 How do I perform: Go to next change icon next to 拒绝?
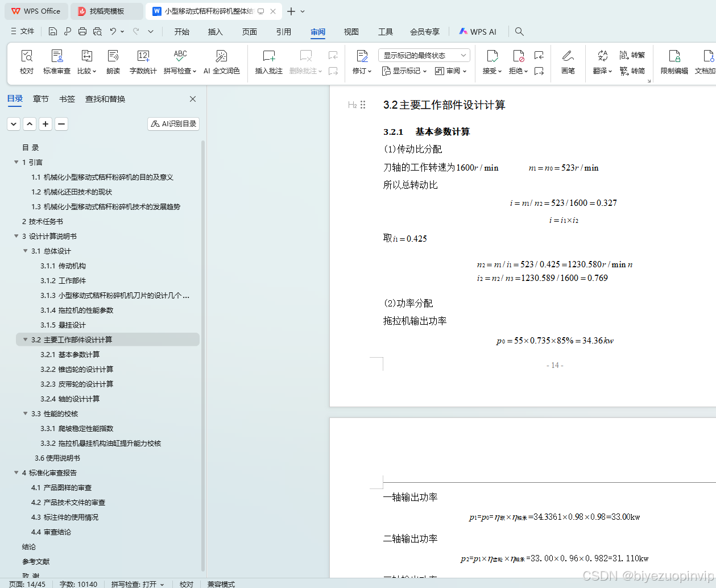539,71
